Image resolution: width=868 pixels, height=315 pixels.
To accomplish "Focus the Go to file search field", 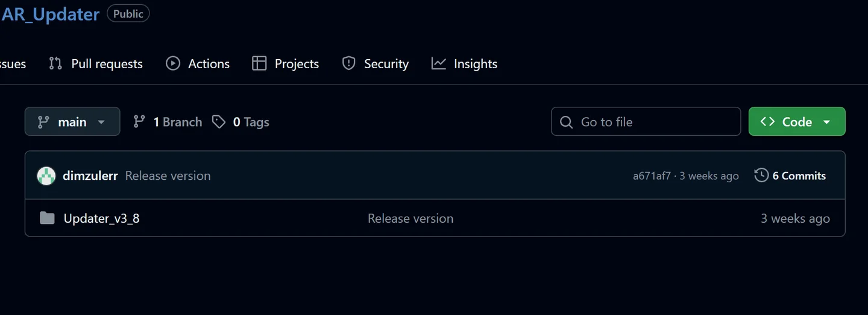I will (x=646, y=121).
